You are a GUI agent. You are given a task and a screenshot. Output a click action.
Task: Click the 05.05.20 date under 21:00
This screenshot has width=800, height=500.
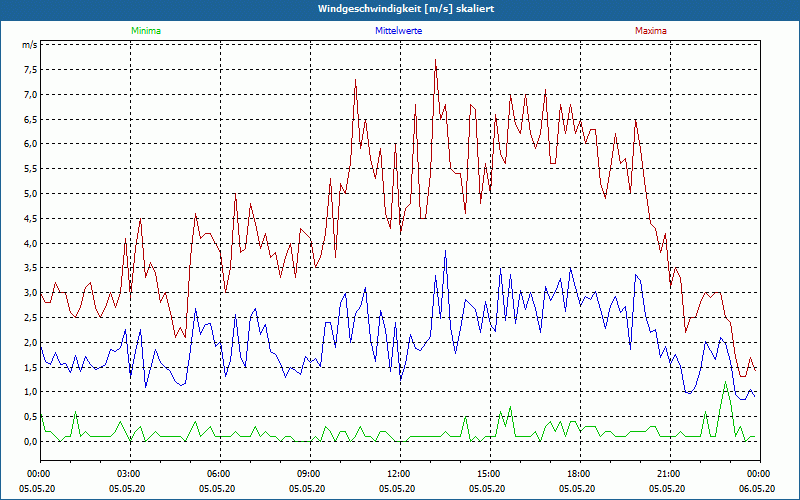coord(667,488)
